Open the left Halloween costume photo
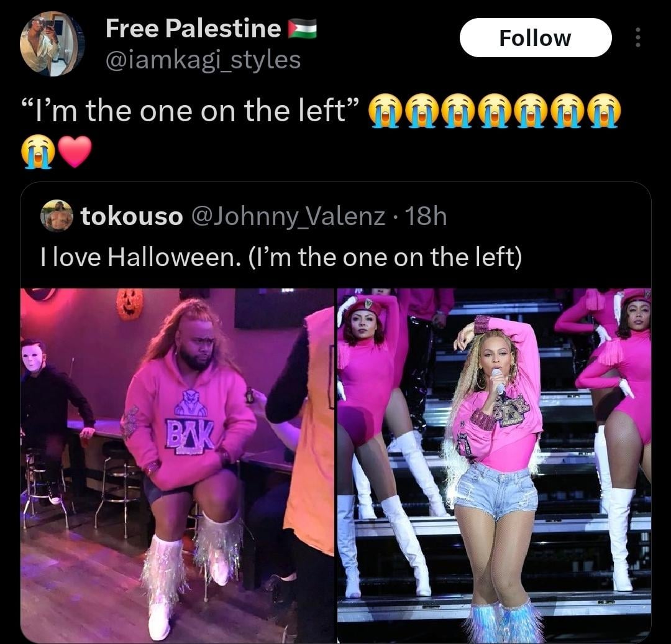The image size is (671, 644). 177,466
